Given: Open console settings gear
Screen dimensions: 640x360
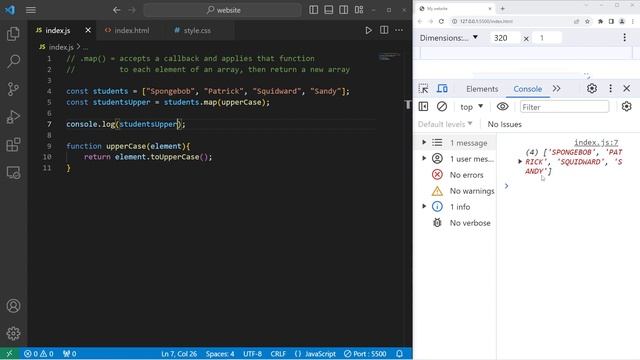Looking at the screenshot, I should point(626,107).
